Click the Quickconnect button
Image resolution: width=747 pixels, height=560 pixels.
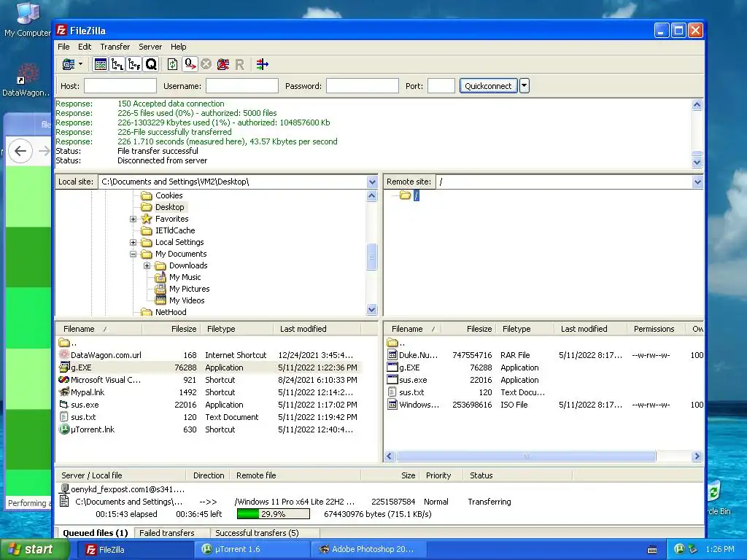pyautogui.click(x=488, y=86)
